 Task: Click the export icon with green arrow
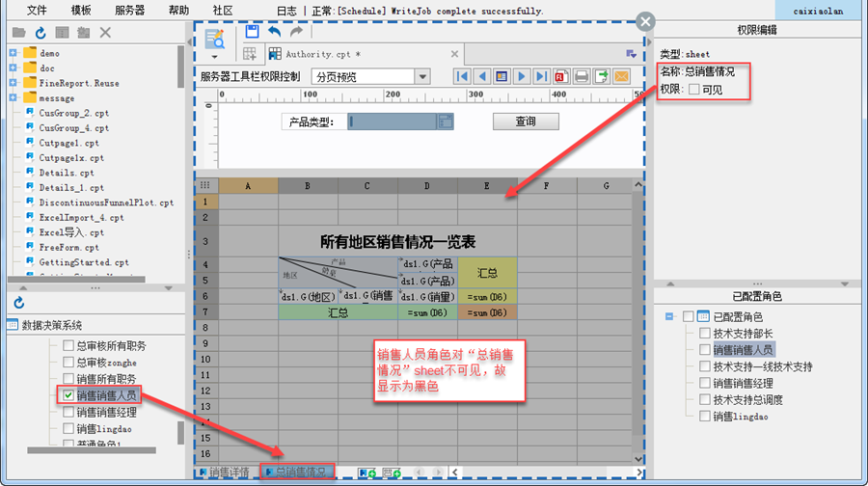click(x=601, y=76)
